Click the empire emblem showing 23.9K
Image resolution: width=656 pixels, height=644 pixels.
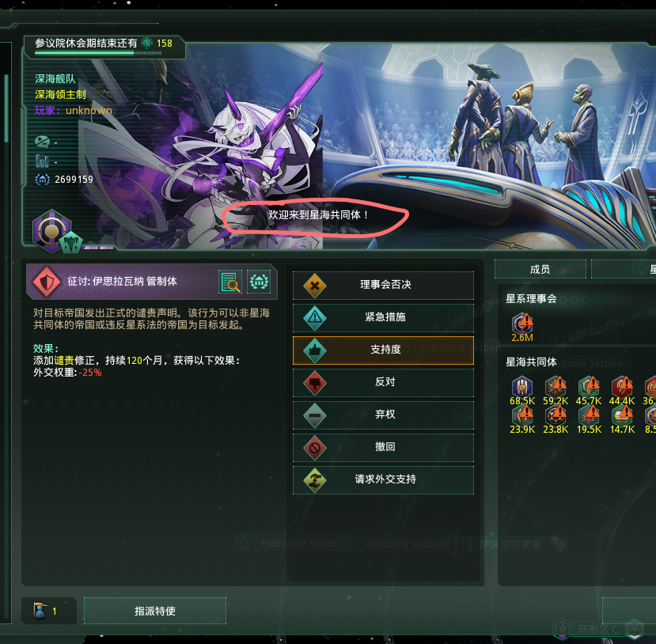point(522,415)
